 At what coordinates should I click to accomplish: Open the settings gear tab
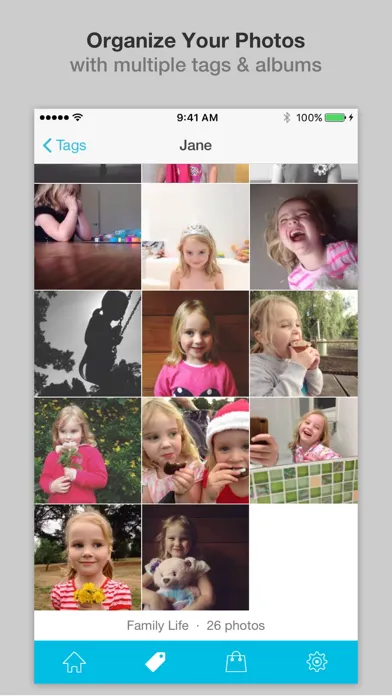[x=317, y=662]
